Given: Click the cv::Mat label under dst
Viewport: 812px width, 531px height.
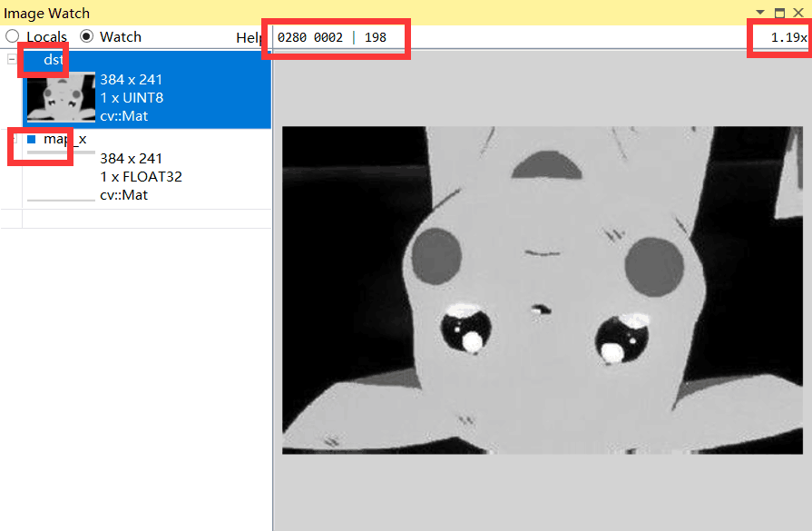Looking at the screenshot, I should (x=123, y=116).
